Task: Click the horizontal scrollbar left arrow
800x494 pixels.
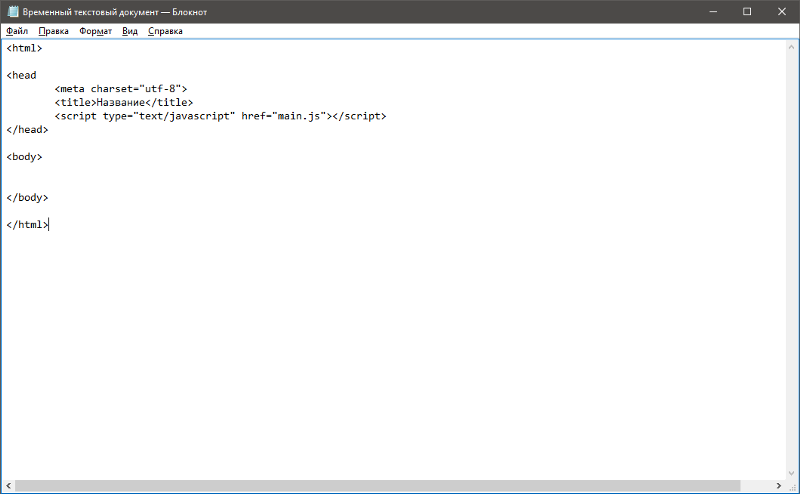Action: 8,486
